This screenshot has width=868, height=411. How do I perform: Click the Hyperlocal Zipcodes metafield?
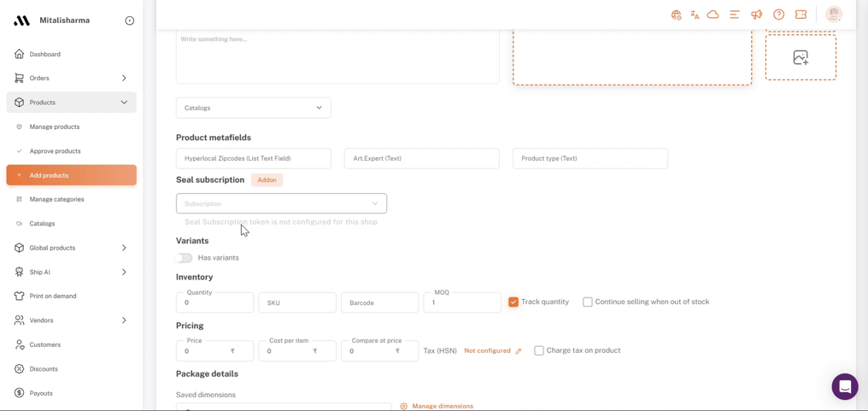pyautogui.click(x=254, y=158)
